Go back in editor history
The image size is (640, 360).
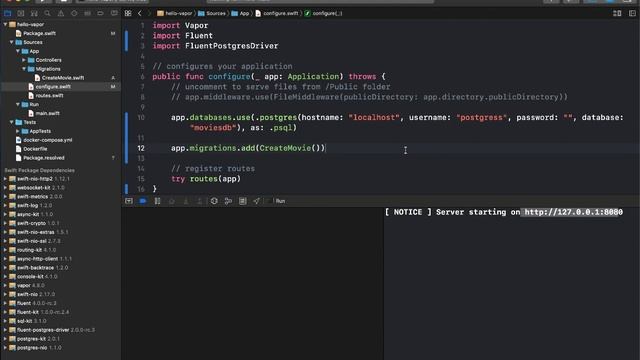tap(140, 13)
